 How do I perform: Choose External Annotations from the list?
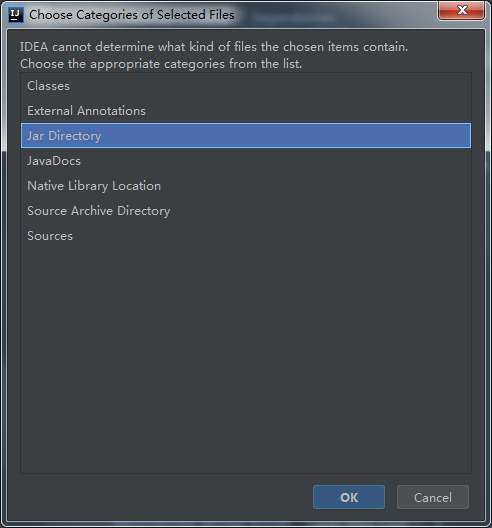[x=246, y=111]
